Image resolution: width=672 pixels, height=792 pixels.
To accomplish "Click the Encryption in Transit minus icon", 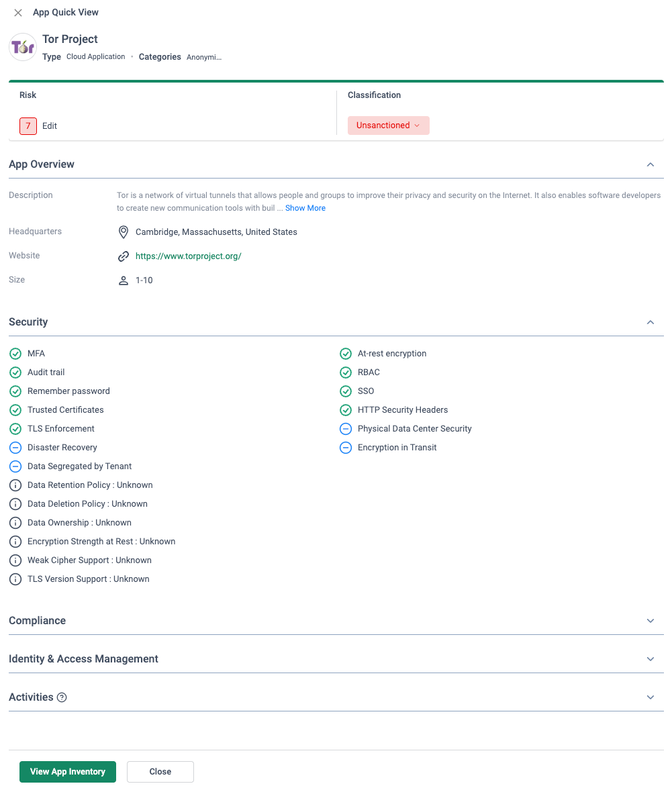I will (x=346, y=448).
